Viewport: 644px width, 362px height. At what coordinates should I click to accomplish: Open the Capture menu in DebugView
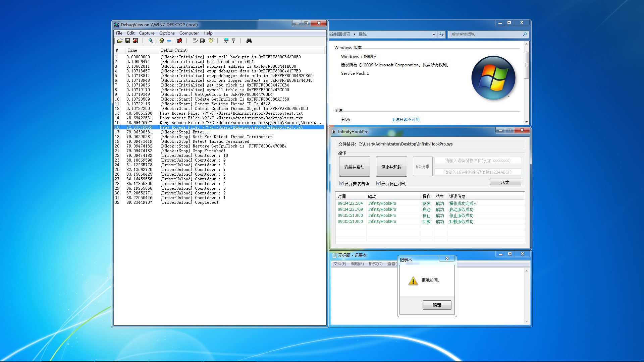tap(147, 33)
